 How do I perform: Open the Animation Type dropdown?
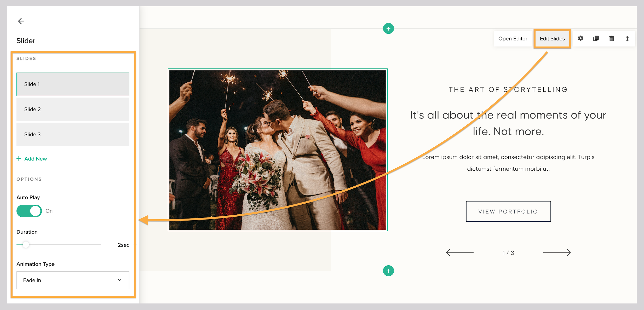(73, 280)
